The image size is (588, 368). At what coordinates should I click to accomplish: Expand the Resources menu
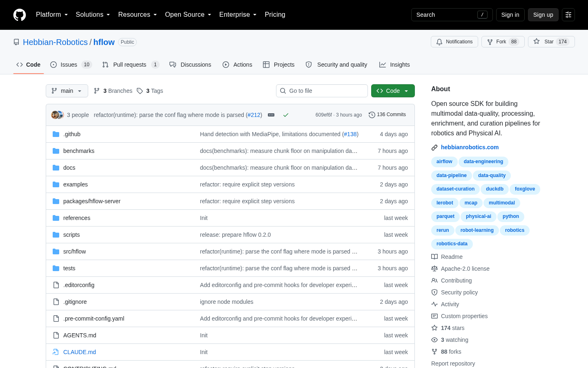pyautogui.click(x=138, y=15)
